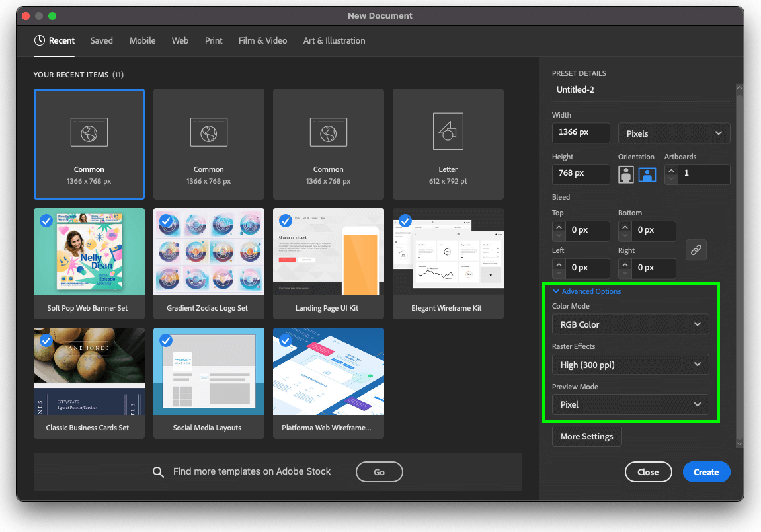Open the Film & Video tab
Screen dimensions: 761x532
[262, 40]
